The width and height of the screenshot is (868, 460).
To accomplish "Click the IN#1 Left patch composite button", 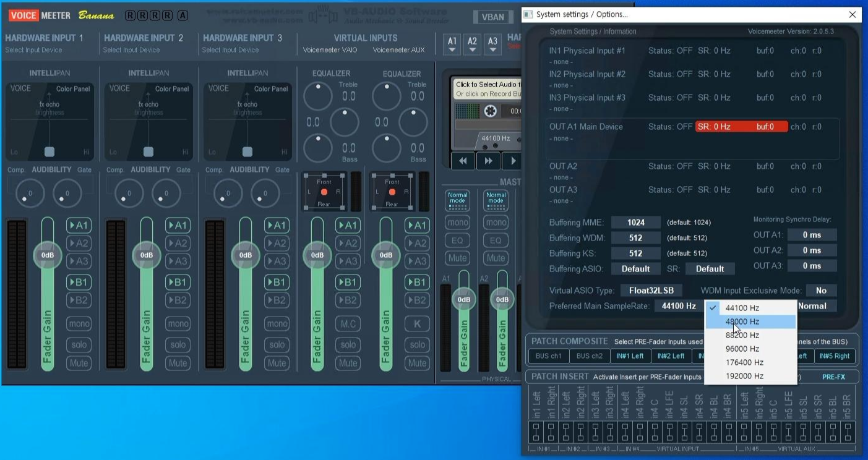I will coord(630,356).
